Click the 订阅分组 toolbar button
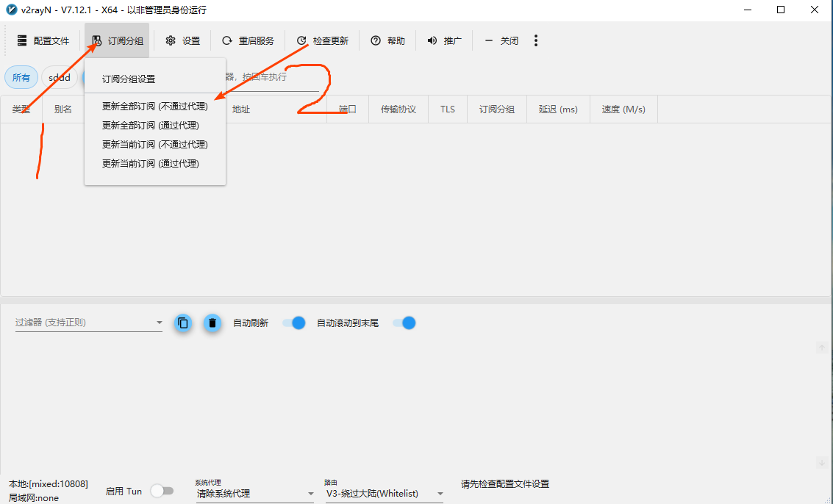Viewport: 833px width, 504px height. pyautogui.click(x=117, y=41)
